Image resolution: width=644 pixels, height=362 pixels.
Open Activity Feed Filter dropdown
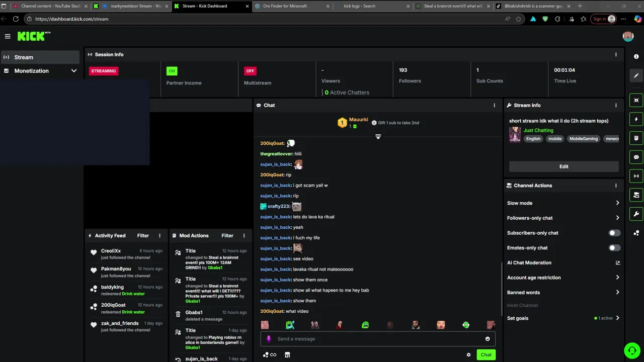point(143,235)
